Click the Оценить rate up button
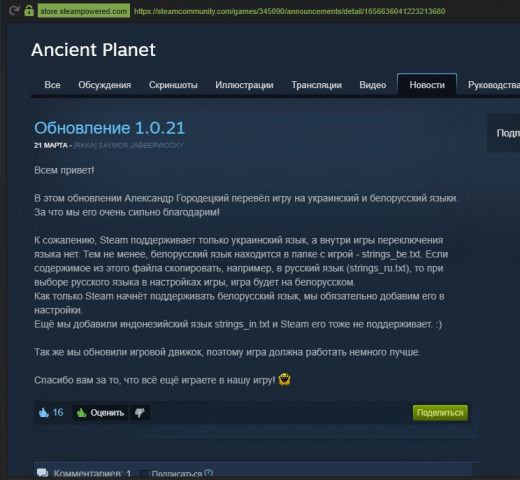Image resolution: width=520 pixels, height=480 pixels. coord(100,413)
